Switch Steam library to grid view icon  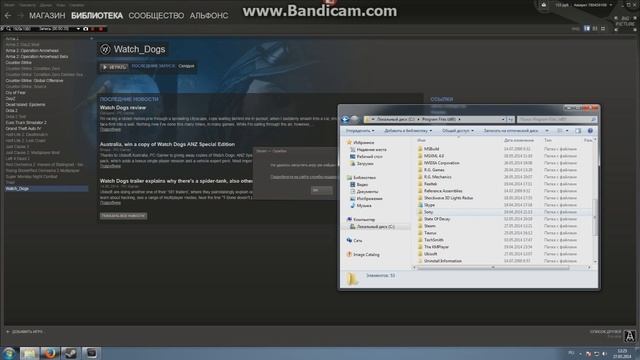[603, 29]
